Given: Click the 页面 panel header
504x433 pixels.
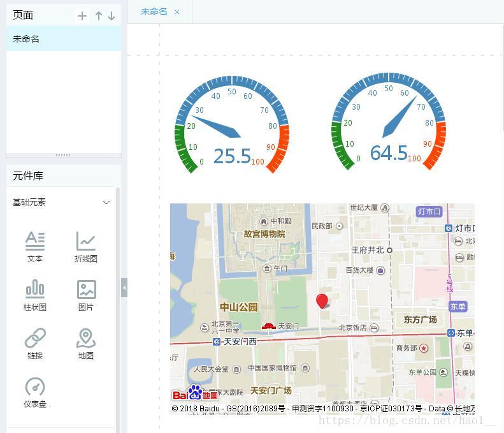Looking at the screenshot, I should pos(64,15).
